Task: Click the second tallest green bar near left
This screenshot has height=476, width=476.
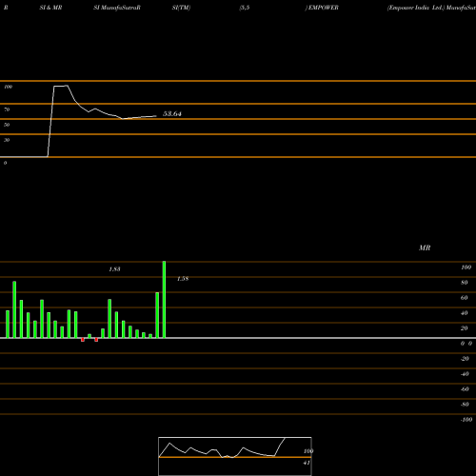Action: pos(14,309)
